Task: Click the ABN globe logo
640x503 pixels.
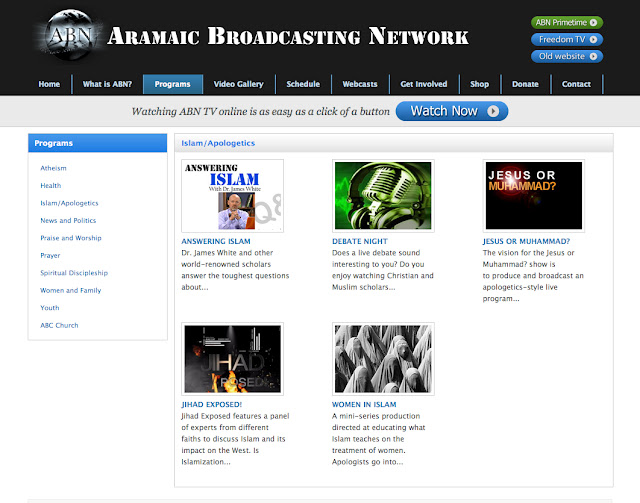Action: (x=70, y=35)
